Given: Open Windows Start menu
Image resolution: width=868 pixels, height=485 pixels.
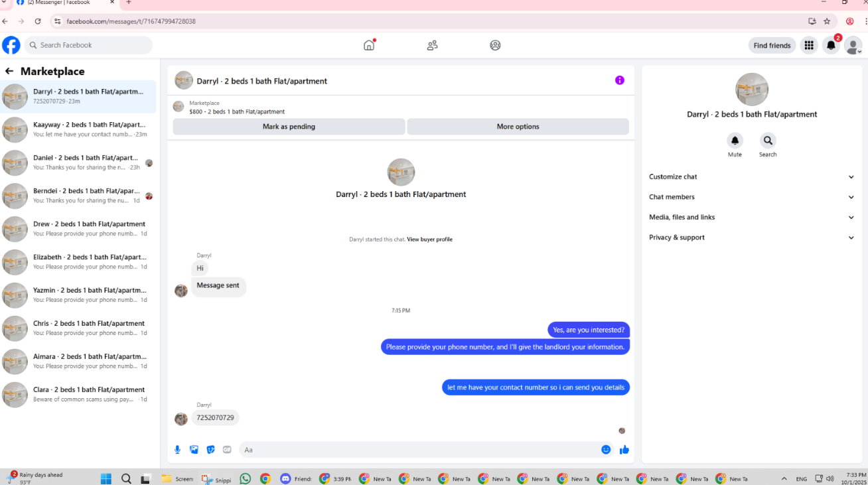Looking at the screenshot, I should click(106, 478).
